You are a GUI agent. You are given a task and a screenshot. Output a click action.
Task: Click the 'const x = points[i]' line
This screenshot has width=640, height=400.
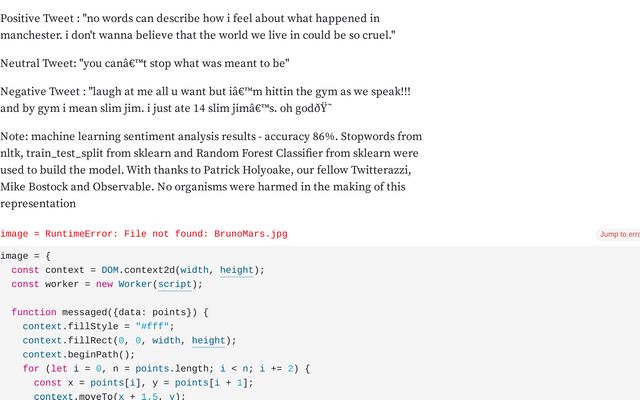143,383
